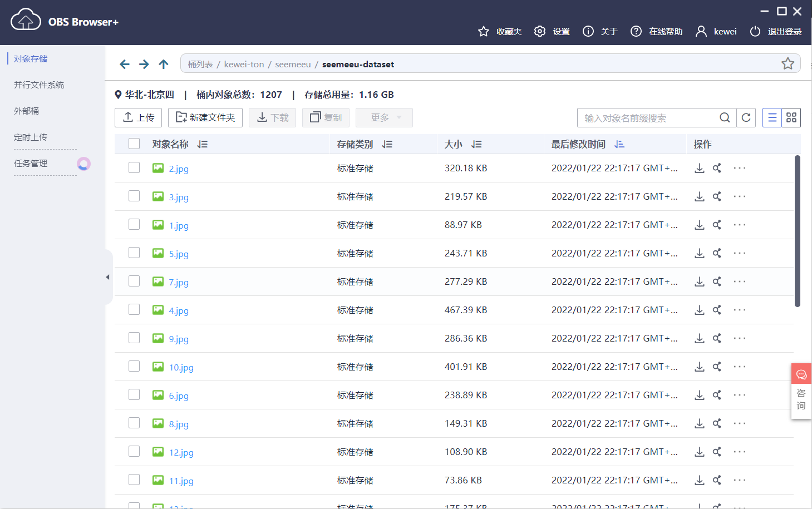Download 7.jpg using its row download icon

point(700,281)
